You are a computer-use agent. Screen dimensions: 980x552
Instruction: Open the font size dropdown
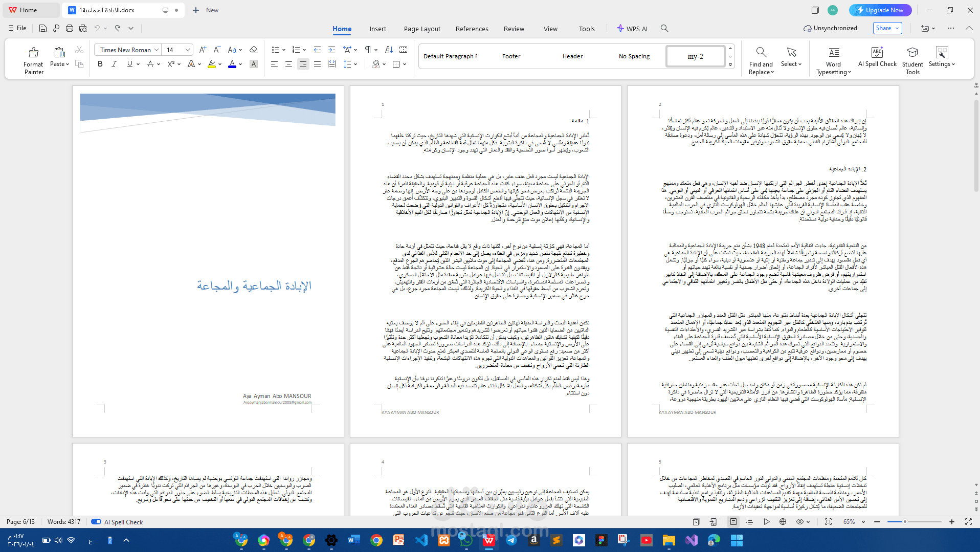[x=188, y=50]
